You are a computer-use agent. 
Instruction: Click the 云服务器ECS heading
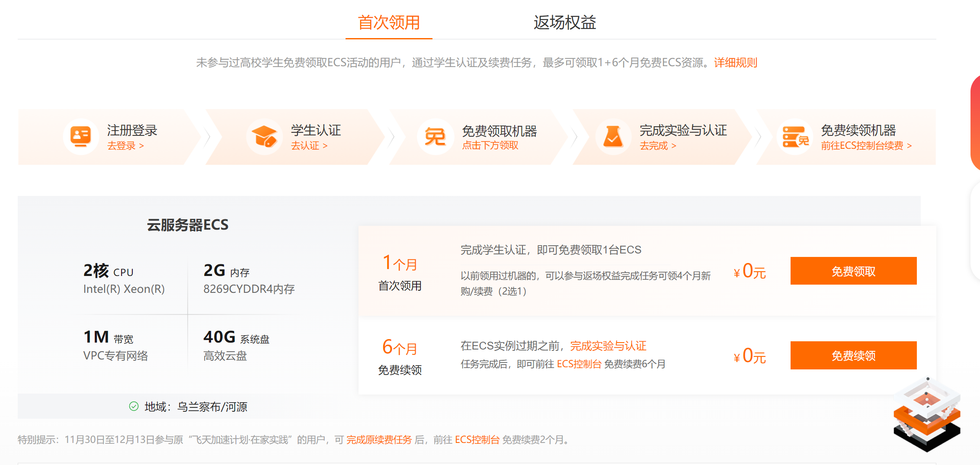pos(188,225)
